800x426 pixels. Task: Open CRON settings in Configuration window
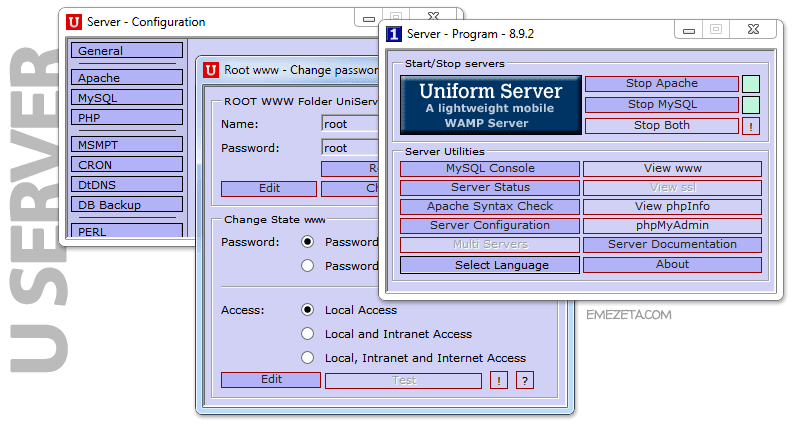coord(127,164)
